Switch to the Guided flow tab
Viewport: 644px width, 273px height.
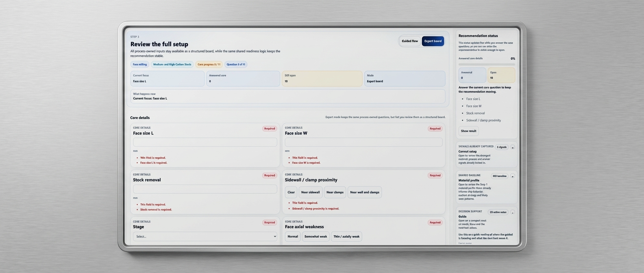[x=409, y=41]
